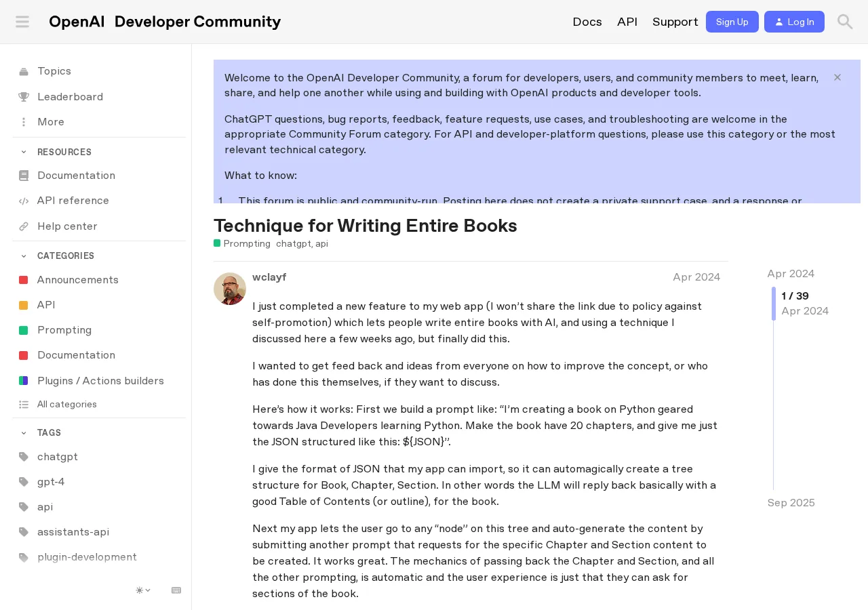Open the keyboard shortcuts icon
The image size is (868, 610).
pos(176,590)
